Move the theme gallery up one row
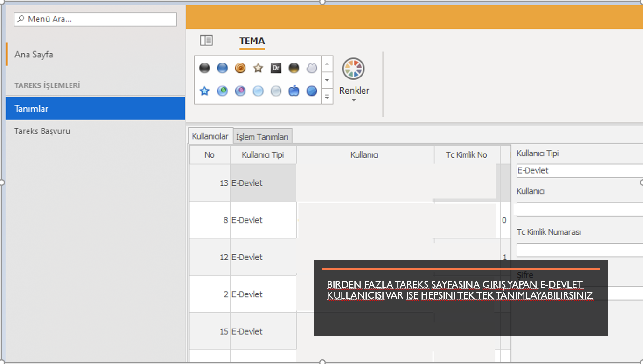The width and height of the screenshot is (643, 364). coord(327,64)
